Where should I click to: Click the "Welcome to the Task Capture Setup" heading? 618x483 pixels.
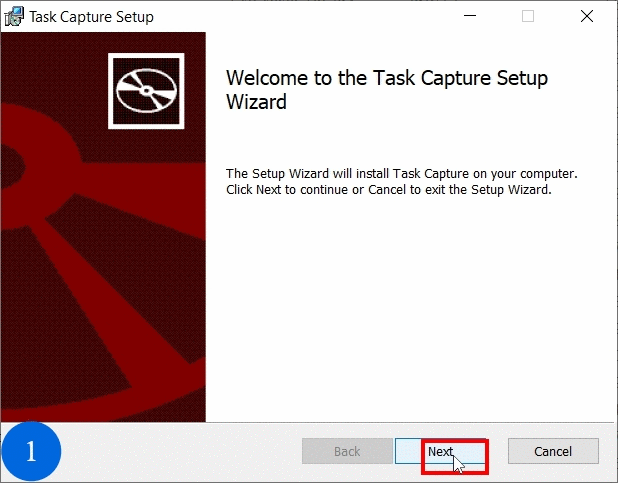coord(387,79)
